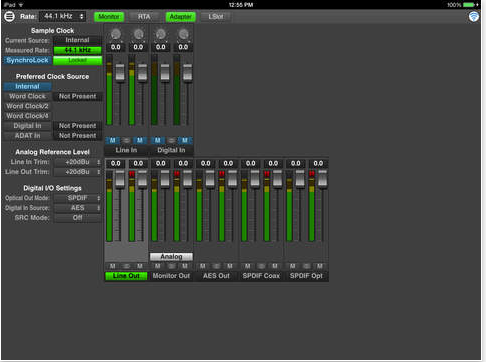Open the Line Out Trim dropdown

(78, 172)
